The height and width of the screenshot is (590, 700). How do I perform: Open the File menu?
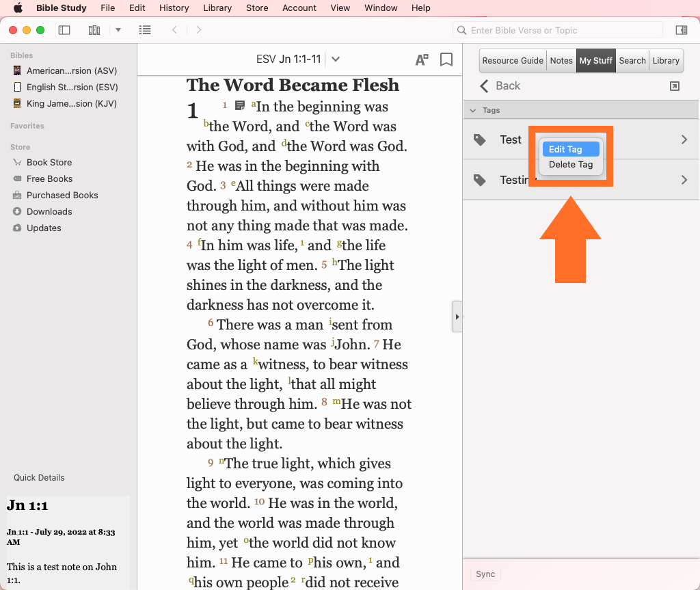(107, 8)
